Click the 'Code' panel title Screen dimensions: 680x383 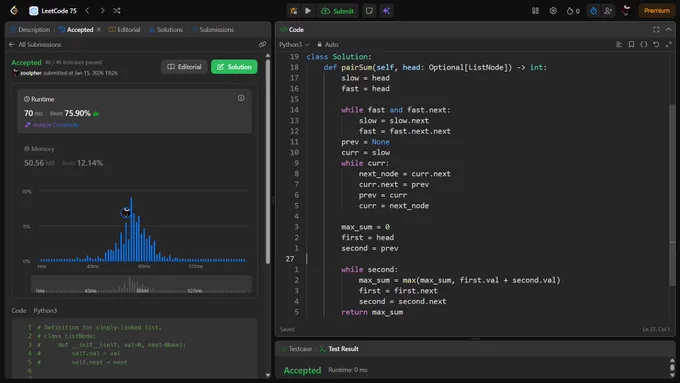[x=296, y=29]
